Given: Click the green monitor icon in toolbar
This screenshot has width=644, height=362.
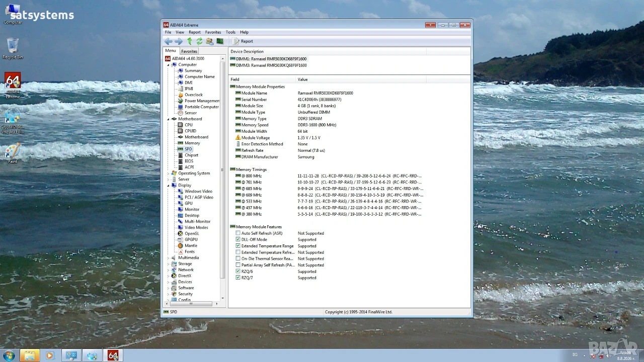Looking at the screenshot, I should pyautogui.click(x=220, y=41).
